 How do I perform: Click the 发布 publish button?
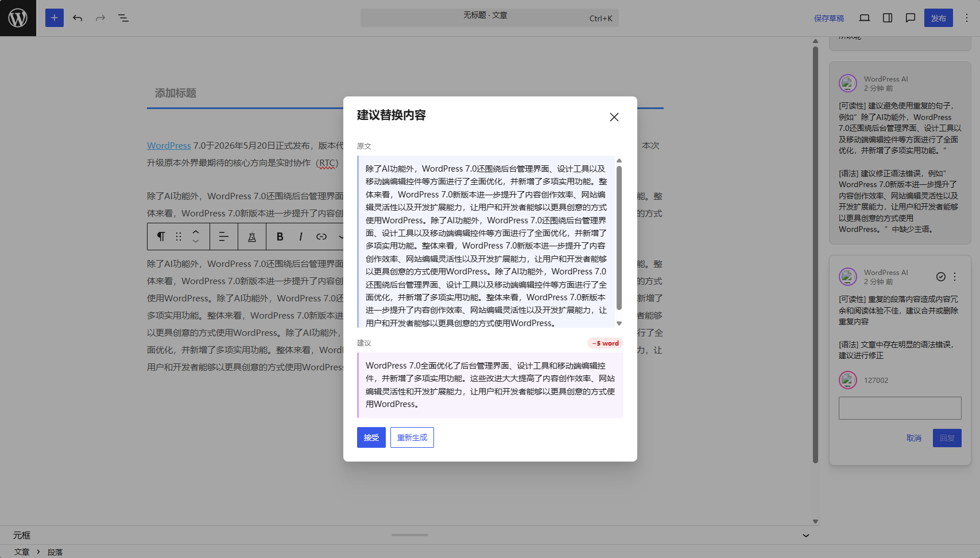click(x=939, y=18)
